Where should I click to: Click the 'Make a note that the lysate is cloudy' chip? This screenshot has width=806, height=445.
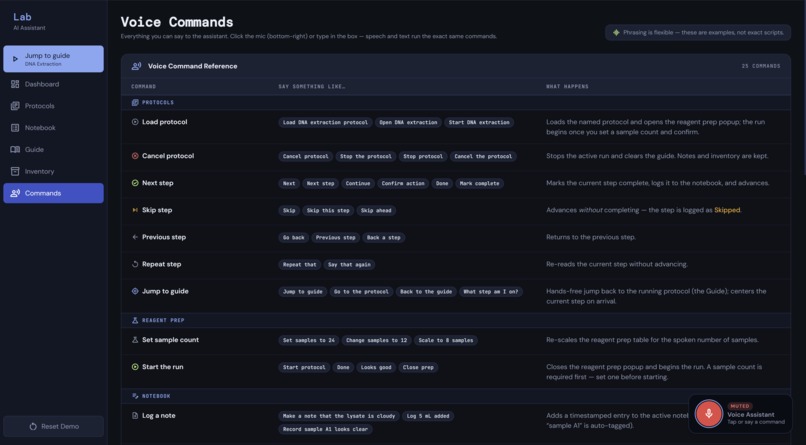(339, 416)
